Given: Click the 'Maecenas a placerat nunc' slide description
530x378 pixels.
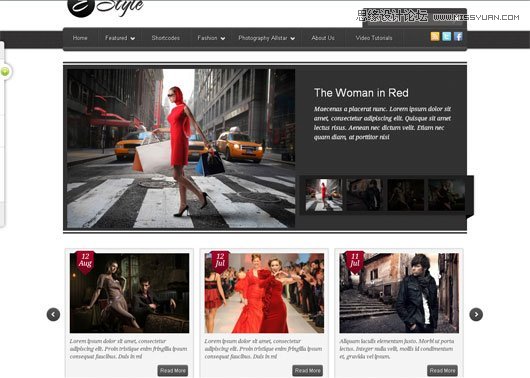Looking at the screenshot, I should (382, 123).
